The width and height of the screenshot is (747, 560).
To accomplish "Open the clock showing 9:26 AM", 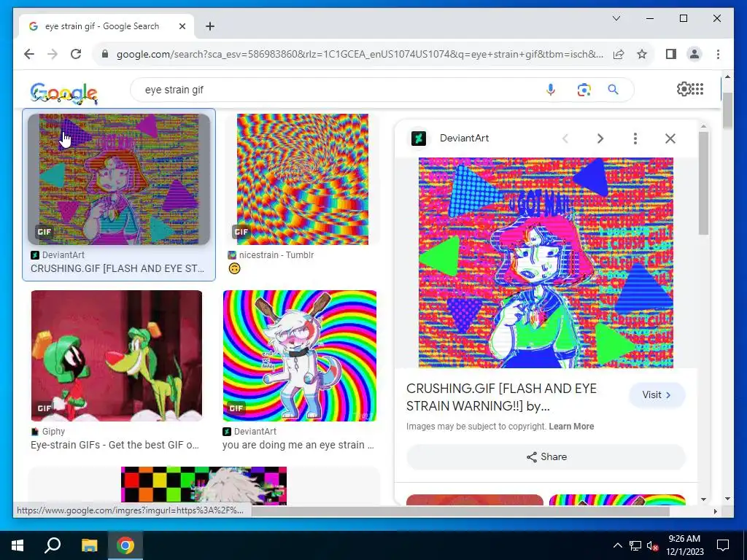I will [684, 545].
